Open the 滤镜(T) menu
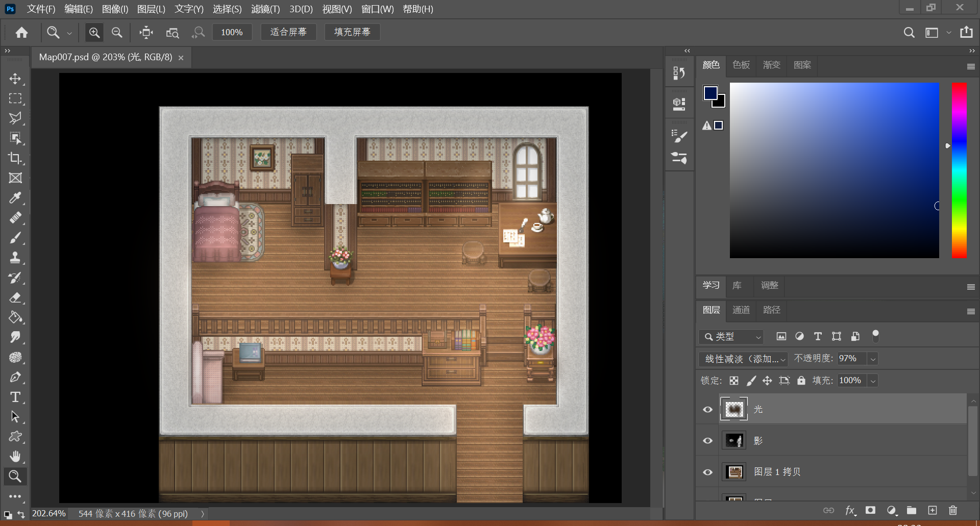Image resolution: width=980 pixels, height=526 pixels. (x=265, y=9)
